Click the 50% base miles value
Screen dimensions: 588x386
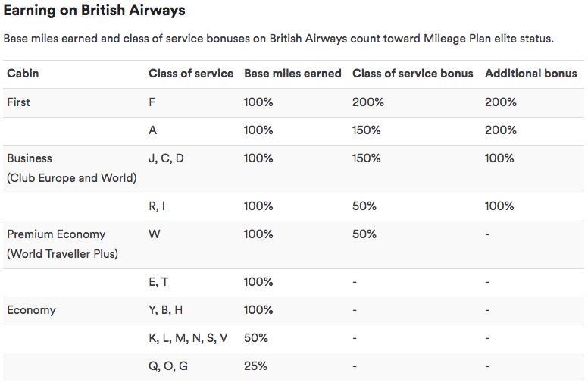[x=256, y=338]
